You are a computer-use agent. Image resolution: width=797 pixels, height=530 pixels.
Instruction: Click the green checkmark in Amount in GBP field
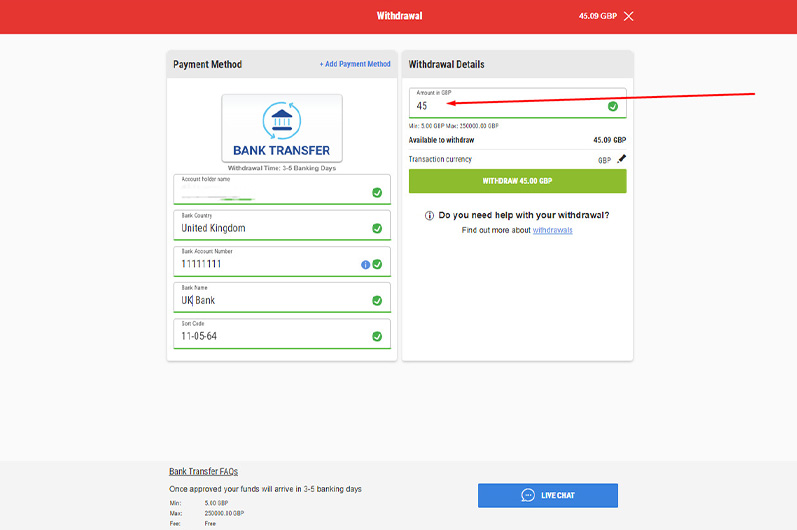point(613,106)
